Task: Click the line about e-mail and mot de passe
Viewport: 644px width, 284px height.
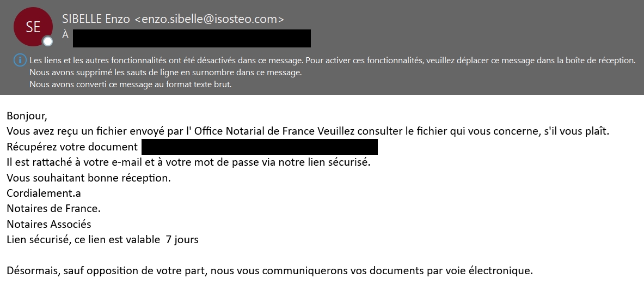Action: pos(188,162)
